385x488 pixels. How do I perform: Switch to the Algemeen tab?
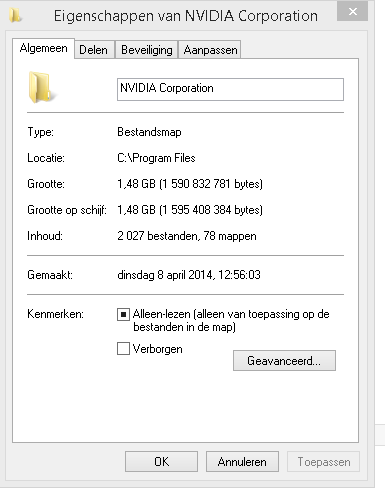[x=44, y=49]
